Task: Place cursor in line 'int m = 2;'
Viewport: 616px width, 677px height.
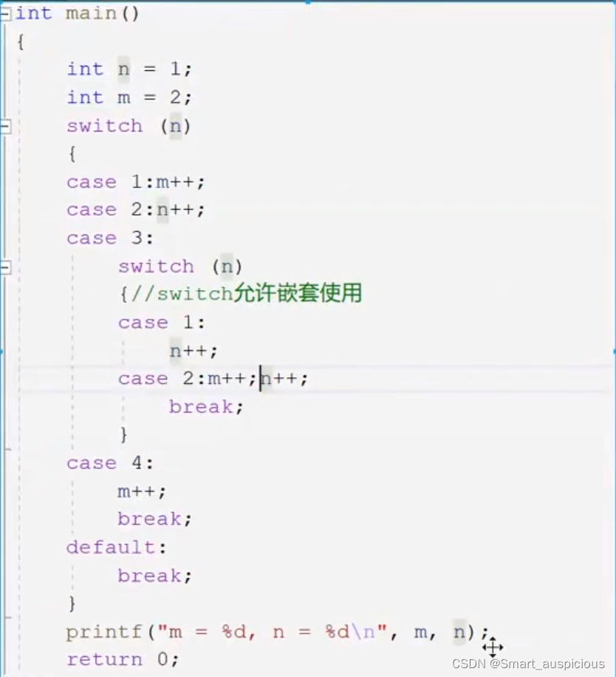Action: click(129, 97)
